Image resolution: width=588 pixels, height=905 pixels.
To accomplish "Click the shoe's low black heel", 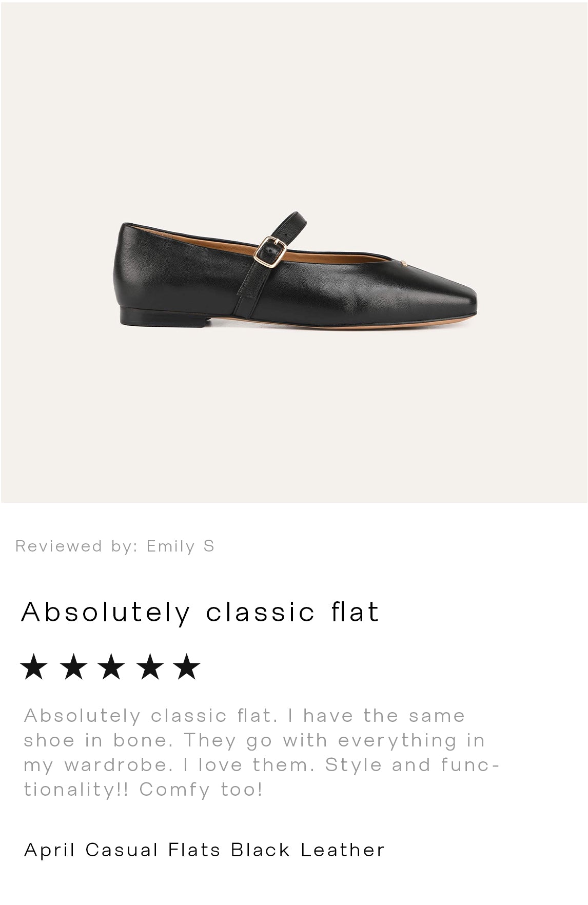I will (162, 317).
